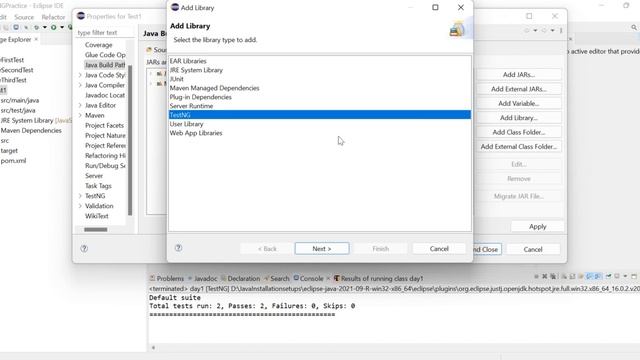The width and height of the screenshot is (640, 360).
Task: Select src/main/java in Package Explorer
Action: [20, 100]
